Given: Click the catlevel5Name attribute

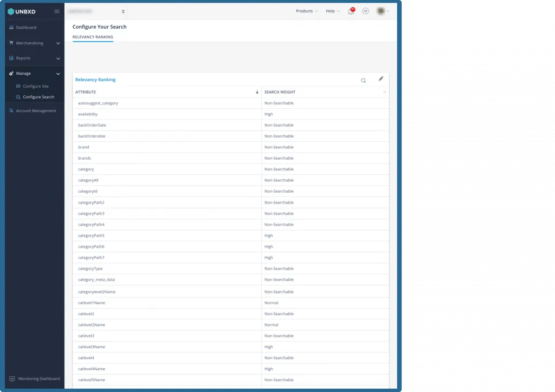Looking at the screenshot, I should tap(91, 380).
